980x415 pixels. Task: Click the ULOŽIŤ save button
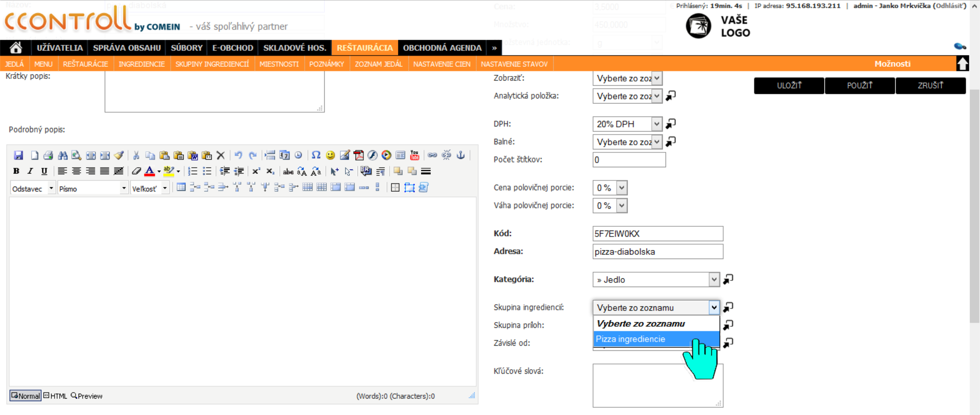point(789,86)
